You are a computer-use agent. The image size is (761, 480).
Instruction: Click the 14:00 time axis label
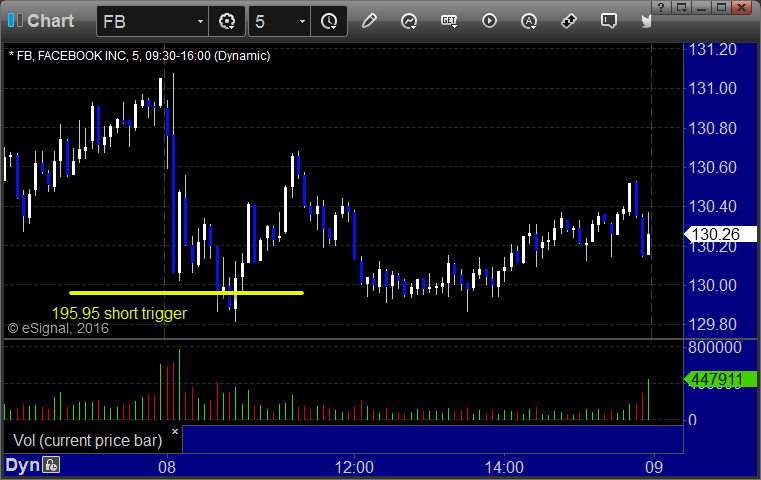coord(504,467)
